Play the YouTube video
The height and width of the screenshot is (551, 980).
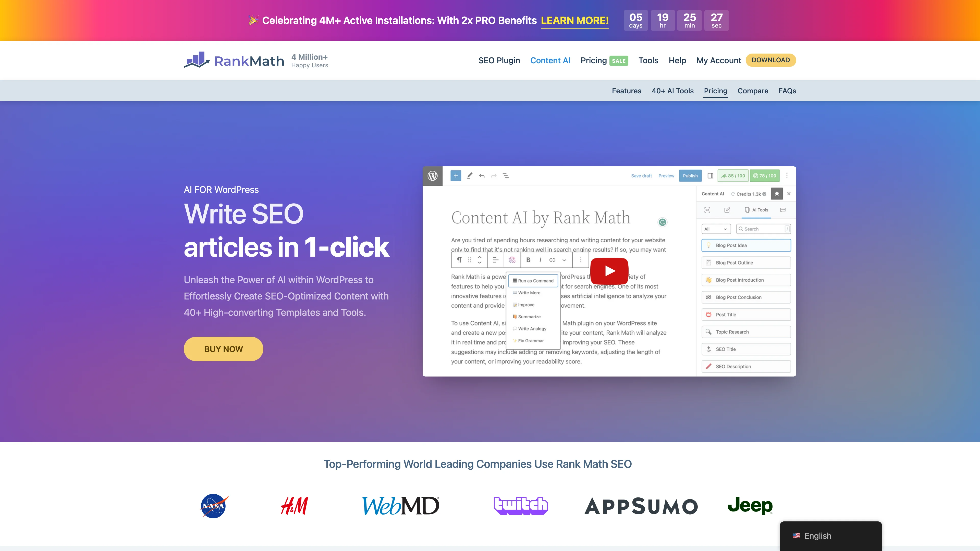pyautogui.click(x=609, y=271)
